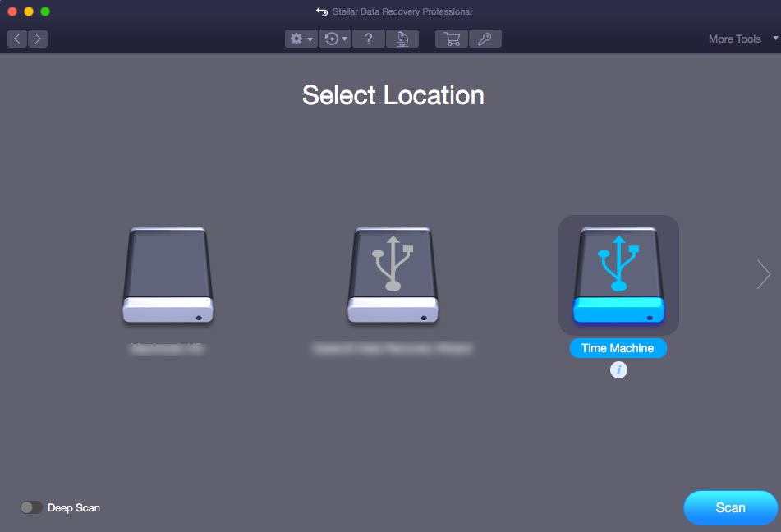Expand the resume recovery history dropdown

click(334, 39)
